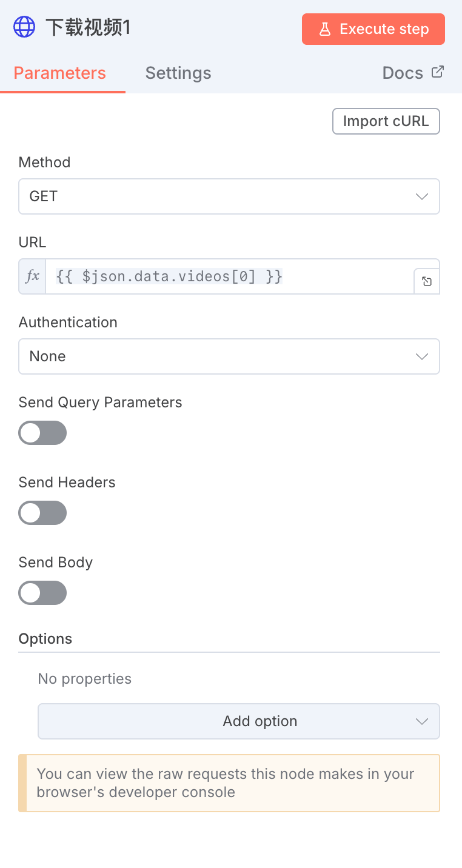
Task: Switch to the Settings tab
Action: tap(178, 73)
